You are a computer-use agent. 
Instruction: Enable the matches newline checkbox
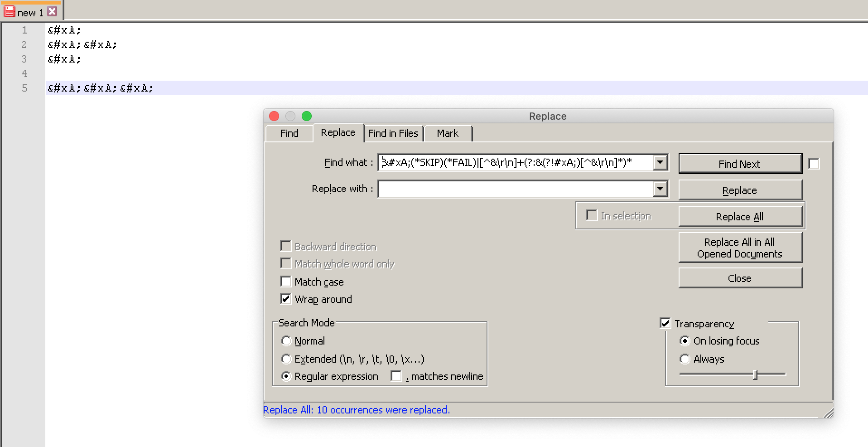click(396, 376)
